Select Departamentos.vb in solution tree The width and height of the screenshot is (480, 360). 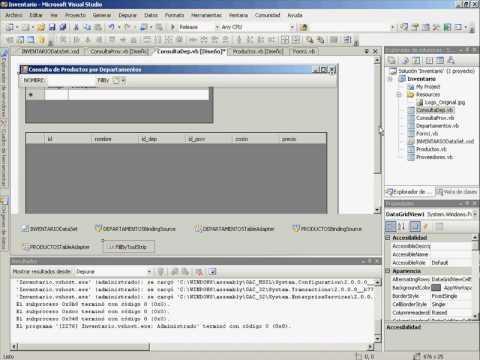[437, 126]
